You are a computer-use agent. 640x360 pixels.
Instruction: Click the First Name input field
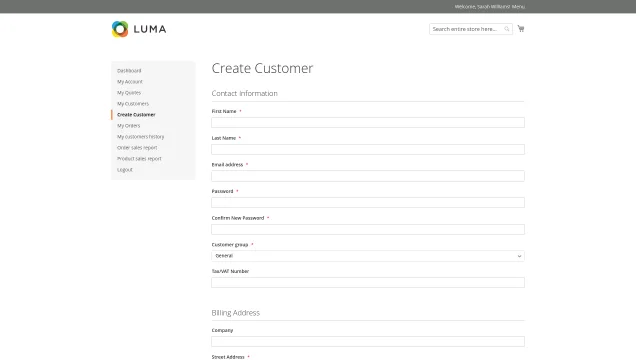tap(368, 122)
